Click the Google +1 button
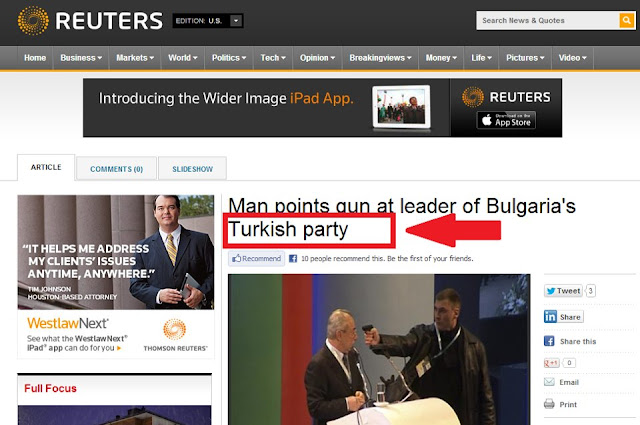This screenshot has width=640, height=425. tap(551, 363)
